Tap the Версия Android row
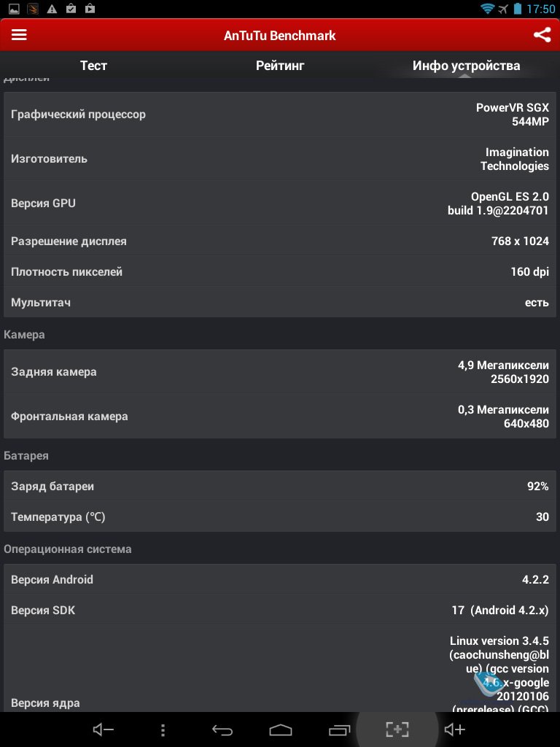 click(280, 579)
